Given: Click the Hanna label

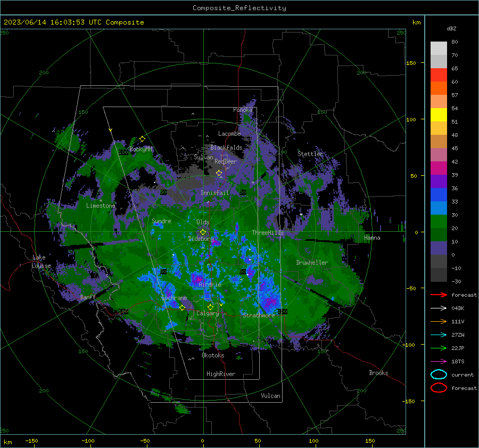Looking at the screenshot, I should (x=372, y=238).
